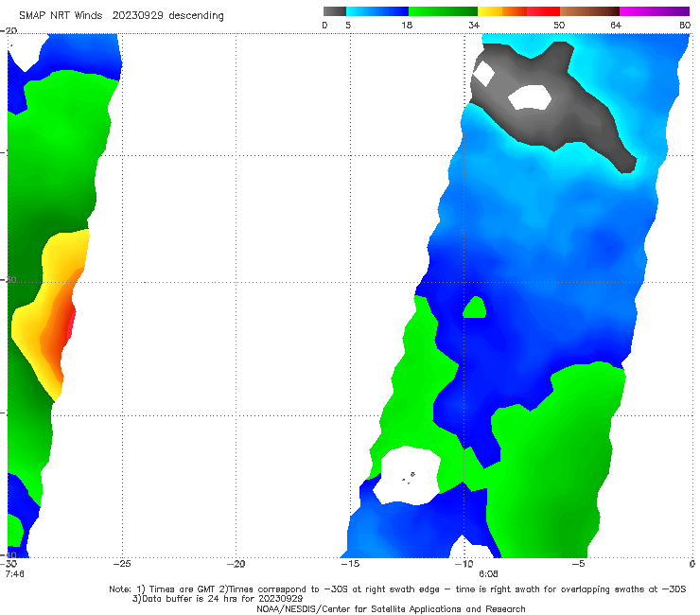
Task: Click the note line starting 'Note: 1) Times are GMT'
Action: point(397,589)
